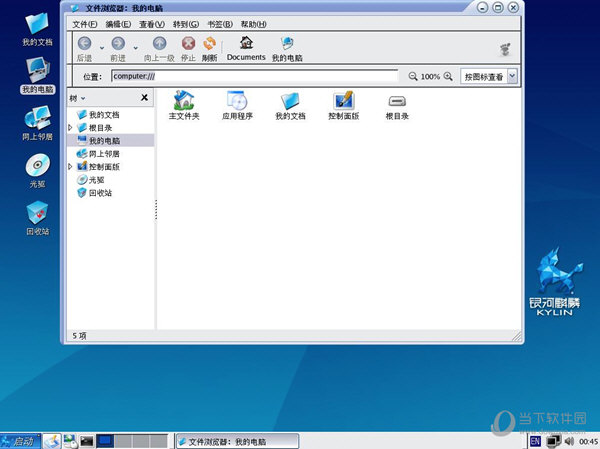Click the 00:45 clock in tray
Screen dimensions: 600x449
(x=589, y=442)
